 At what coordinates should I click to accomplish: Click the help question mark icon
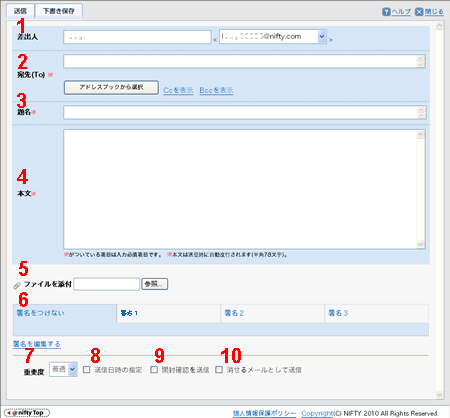point(386,12)
